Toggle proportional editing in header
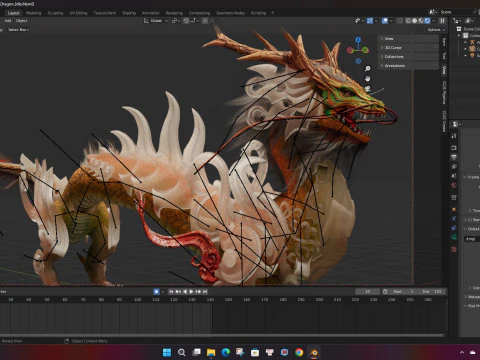Viewport: 480px width, 360px height. pos(205,21)
